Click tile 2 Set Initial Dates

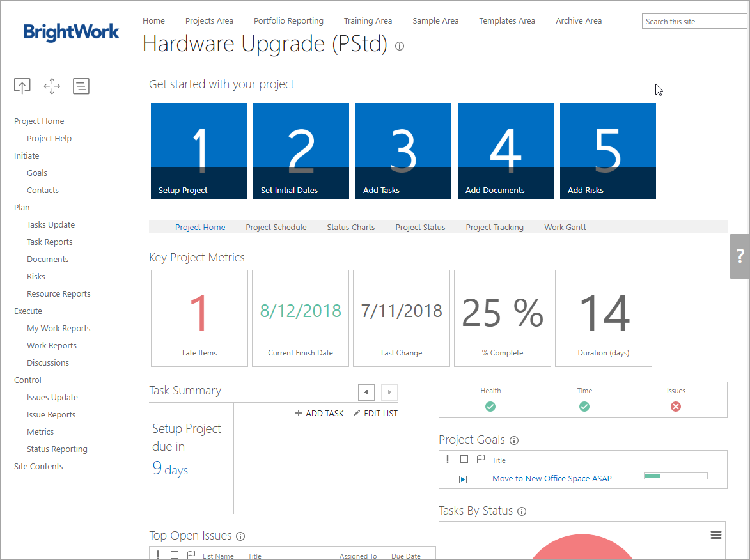[x=301, y=151]
